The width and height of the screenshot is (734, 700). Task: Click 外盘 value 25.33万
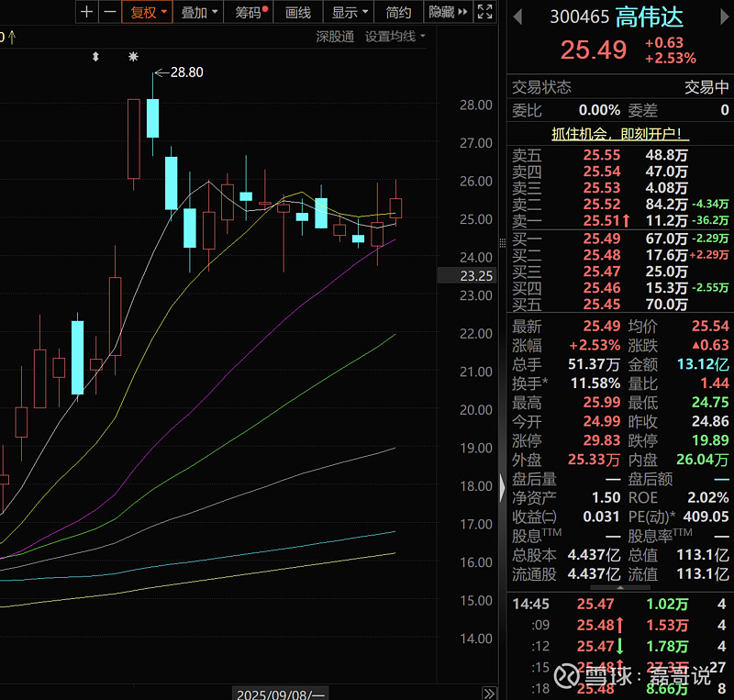click(x=594, y=460)
